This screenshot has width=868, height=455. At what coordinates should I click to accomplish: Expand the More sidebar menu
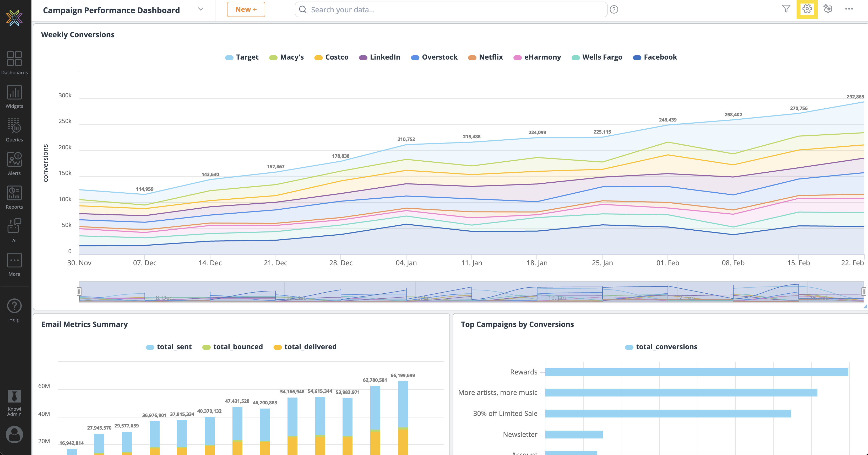14,264
